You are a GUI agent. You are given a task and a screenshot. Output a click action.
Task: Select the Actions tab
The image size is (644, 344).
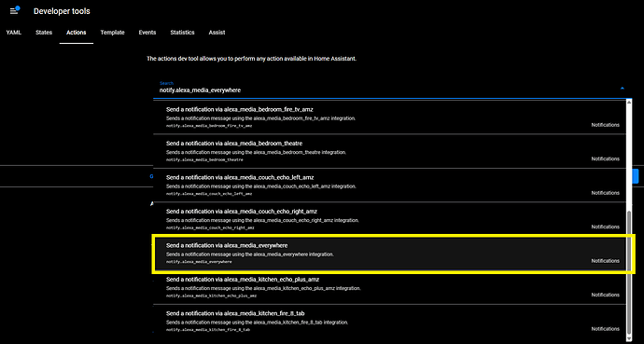77,33
